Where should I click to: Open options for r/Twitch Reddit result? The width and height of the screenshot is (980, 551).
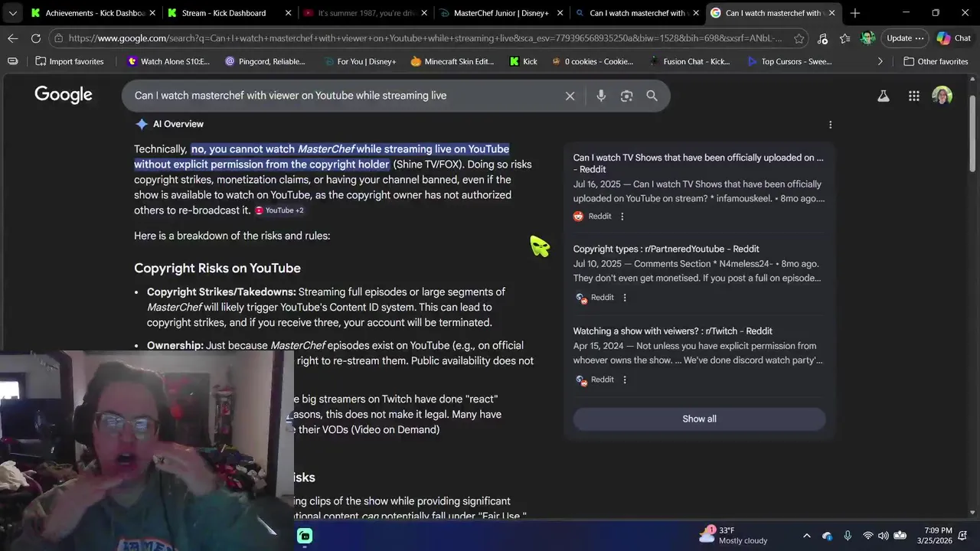pyautogui.click(x=624, y=380)
